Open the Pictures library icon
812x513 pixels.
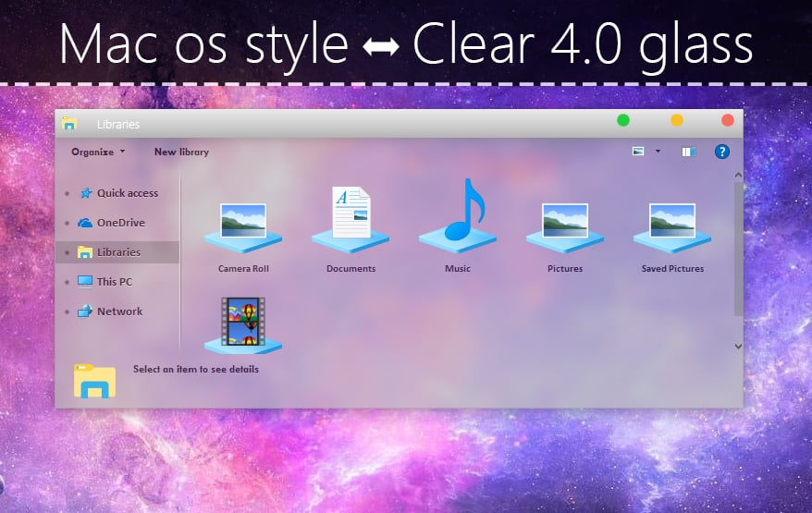pos(565,227)
